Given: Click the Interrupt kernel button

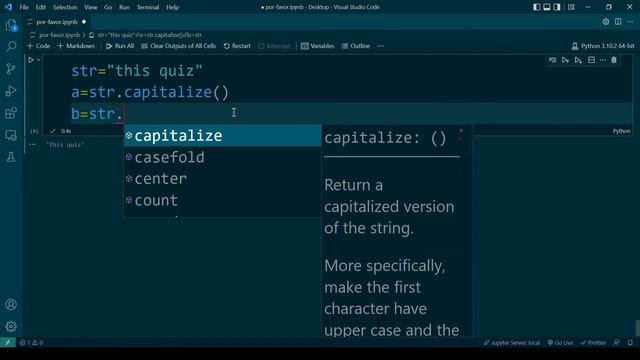Looking at the screenshot, I should pos(274,46).
